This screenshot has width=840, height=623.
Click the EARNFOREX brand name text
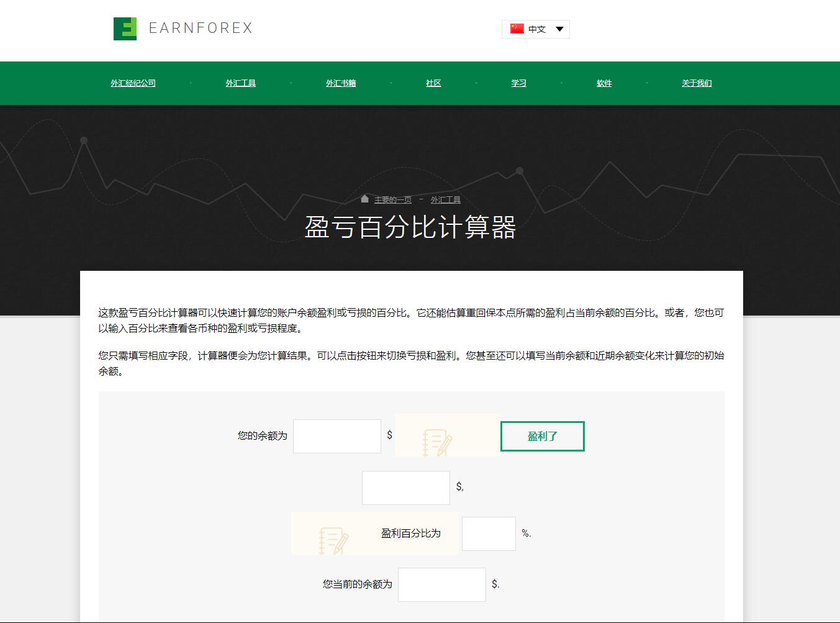(201, 28)
